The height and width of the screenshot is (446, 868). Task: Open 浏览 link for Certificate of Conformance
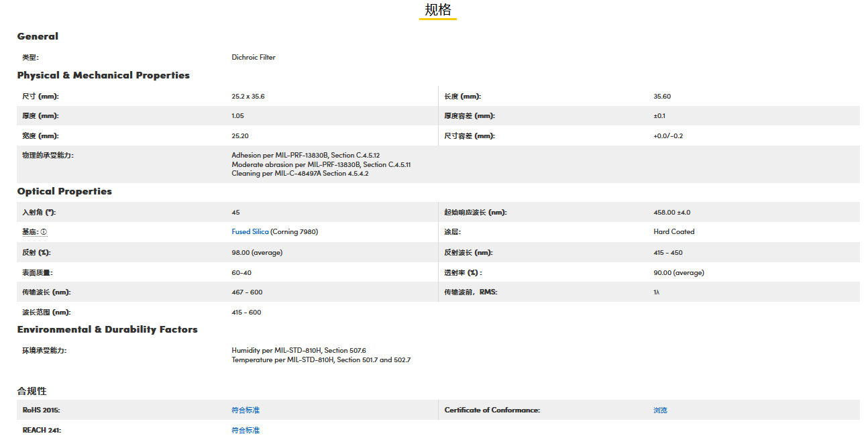661,410
